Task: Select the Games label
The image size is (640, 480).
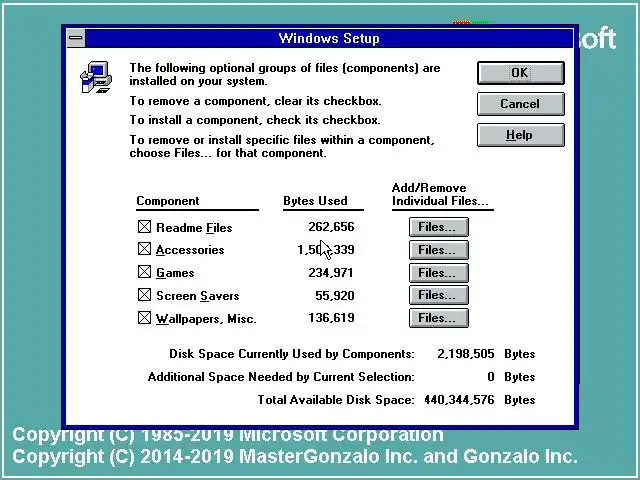Action: coord(175,273)
